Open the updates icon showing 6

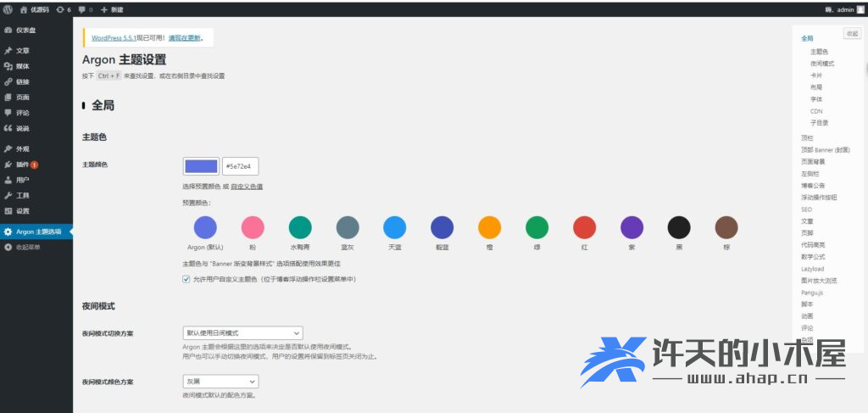(x=64, y=9)
